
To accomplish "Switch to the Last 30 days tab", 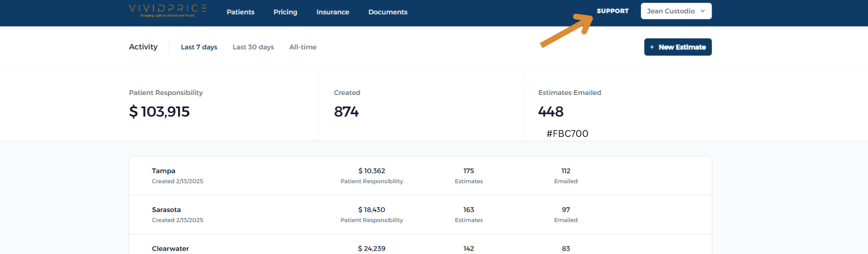I will (253, 47).
